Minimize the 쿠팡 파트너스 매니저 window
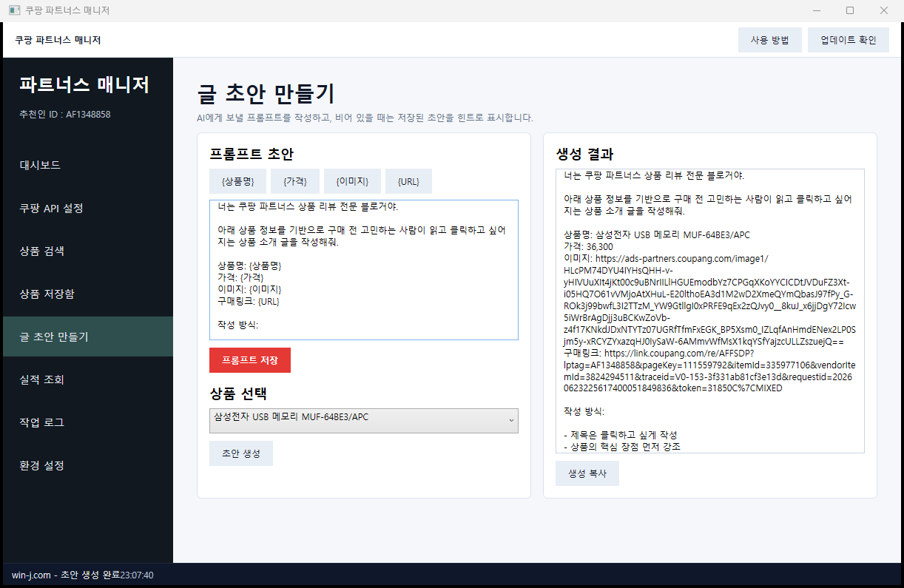The image size is (904, 588). (x=817, y=10)
